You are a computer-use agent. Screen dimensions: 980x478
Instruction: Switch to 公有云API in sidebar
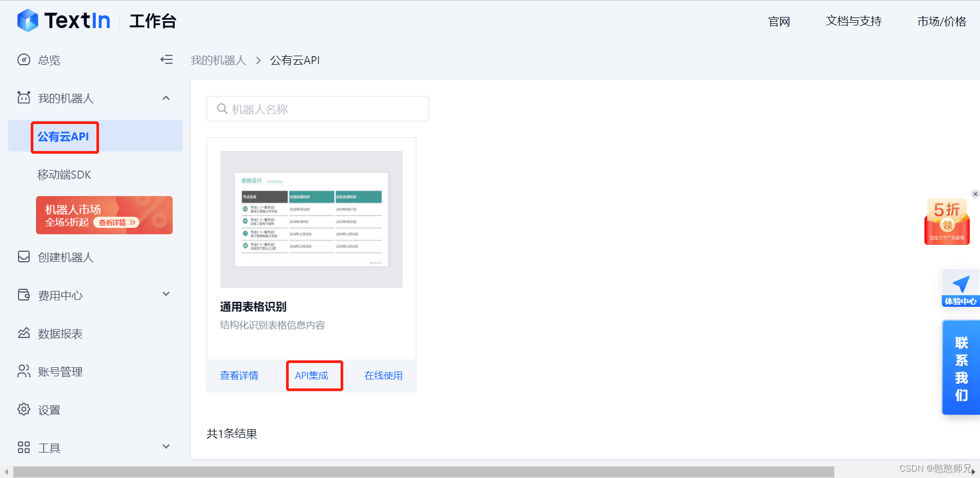(65, 137)
